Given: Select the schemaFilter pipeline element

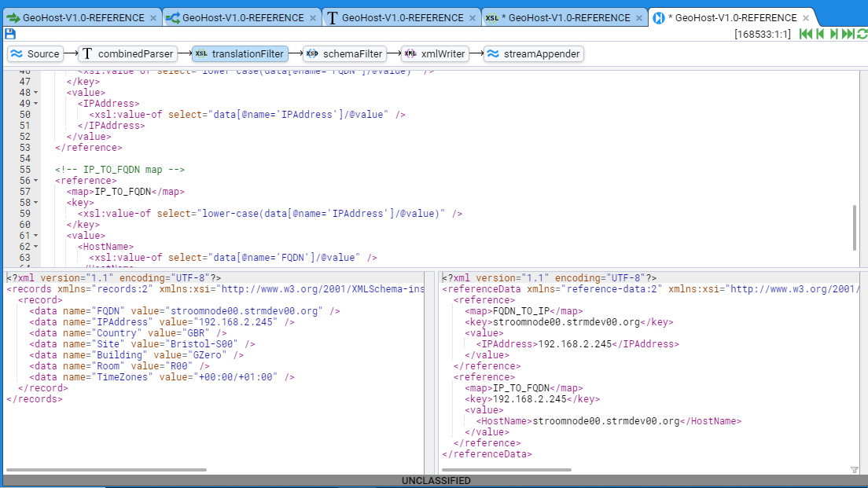Looking at the screenshot, I should (345, 54).
